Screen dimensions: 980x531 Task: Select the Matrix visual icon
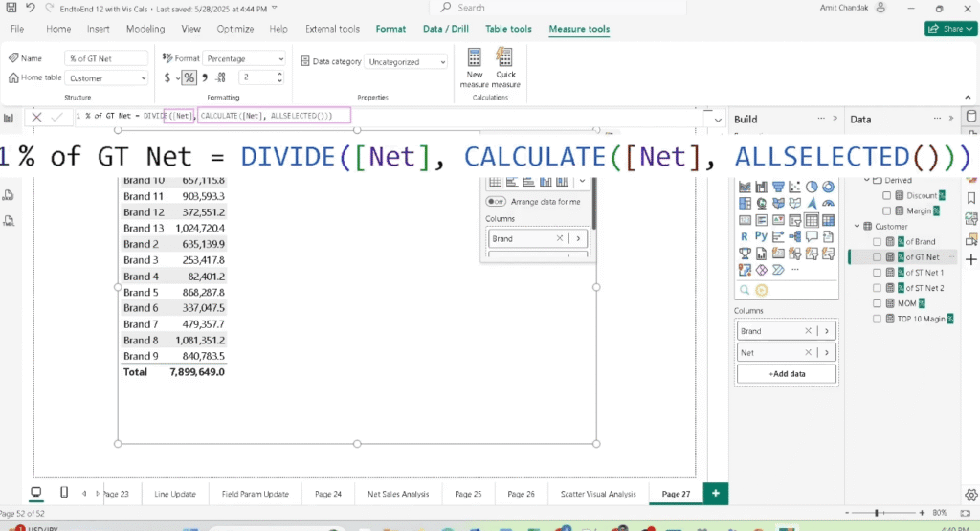tap(828, 220)
